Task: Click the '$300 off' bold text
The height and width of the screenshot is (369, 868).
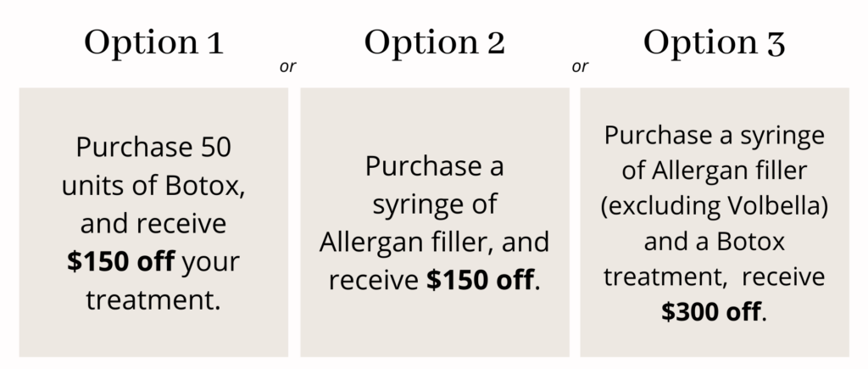Action: click(x=711, y=312)
